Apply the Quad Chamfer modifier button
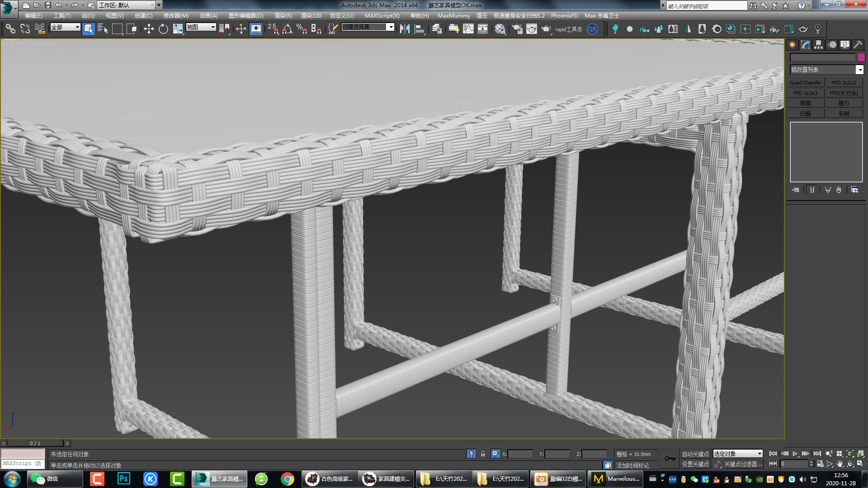The image size is (868, 488). (805, 82)
